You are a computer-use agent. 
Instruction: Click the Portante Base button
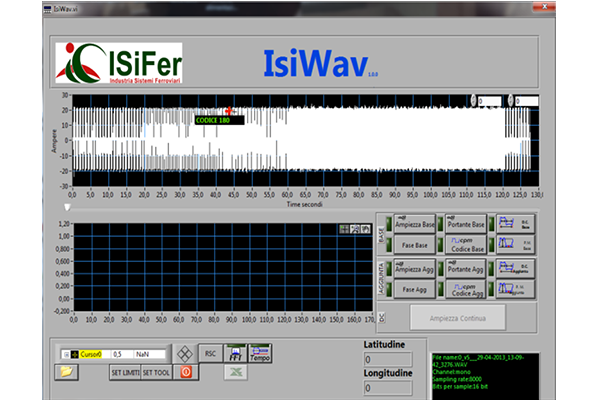[x=466, y=224]
